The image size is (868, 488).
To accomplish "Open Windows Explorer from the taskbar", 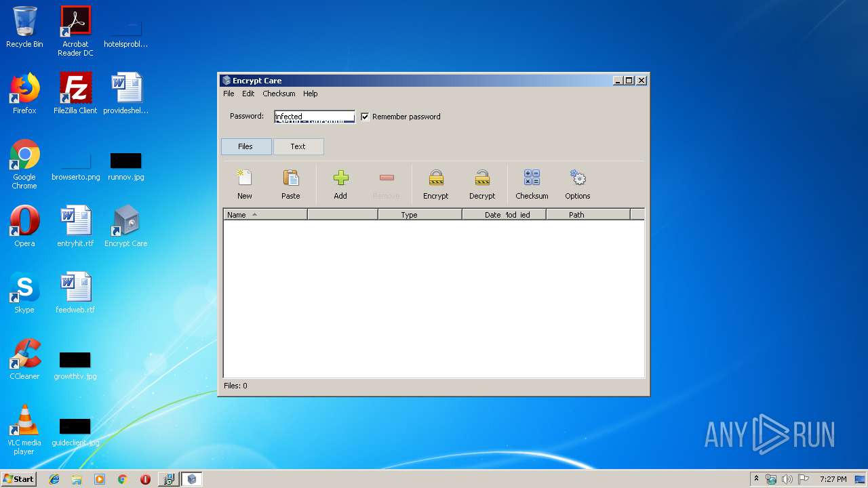I will pyautogui.click(x=77, y=479).
